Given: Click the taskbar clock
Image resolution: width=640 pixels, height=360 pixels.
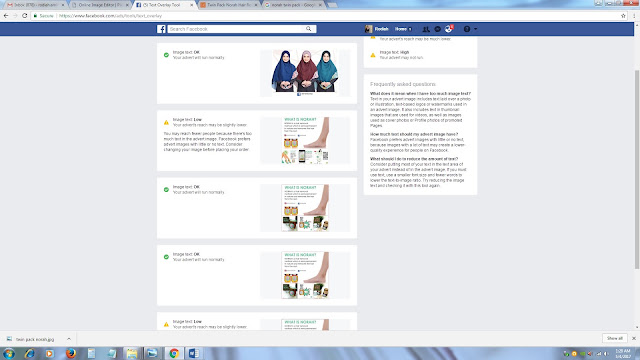Looking at the screenshot, I should click(x=623, y=353).
